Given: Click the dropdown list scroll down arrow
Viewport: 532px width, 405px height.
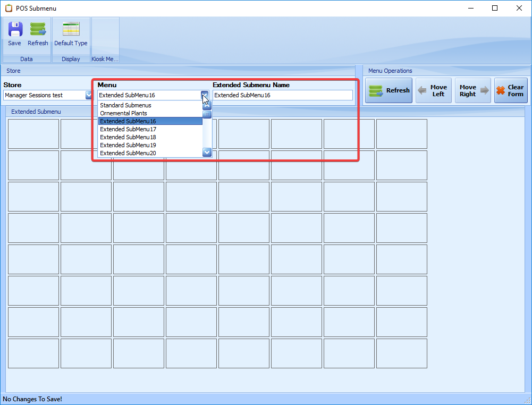Looking at the screenshot, I should (x=207, y=153).
